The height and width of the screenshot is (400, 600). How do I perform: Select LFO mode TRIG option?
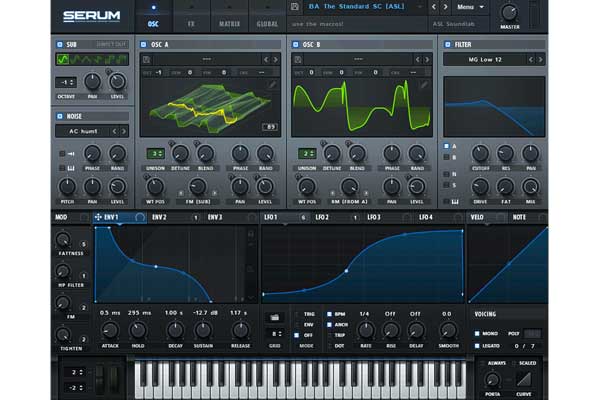(x=297, y=314)
